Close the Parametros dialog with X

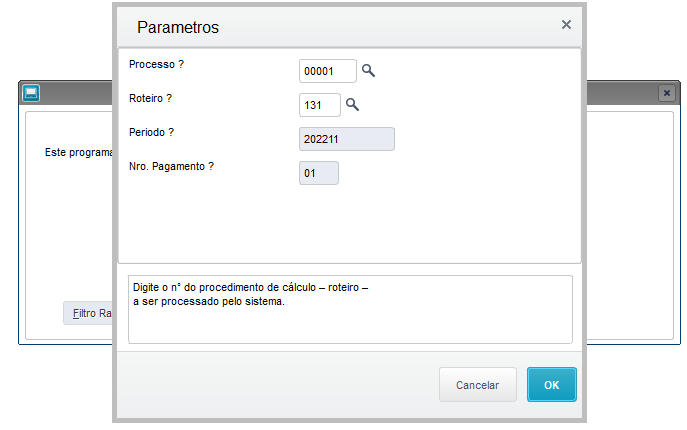pos(566,25)
